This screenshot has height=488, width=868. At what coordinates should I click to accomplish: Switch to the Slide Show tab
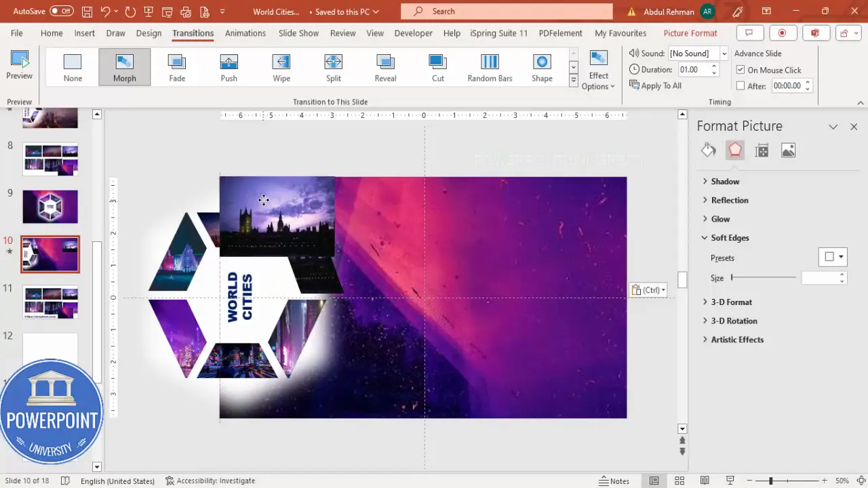tap(298, 33)
